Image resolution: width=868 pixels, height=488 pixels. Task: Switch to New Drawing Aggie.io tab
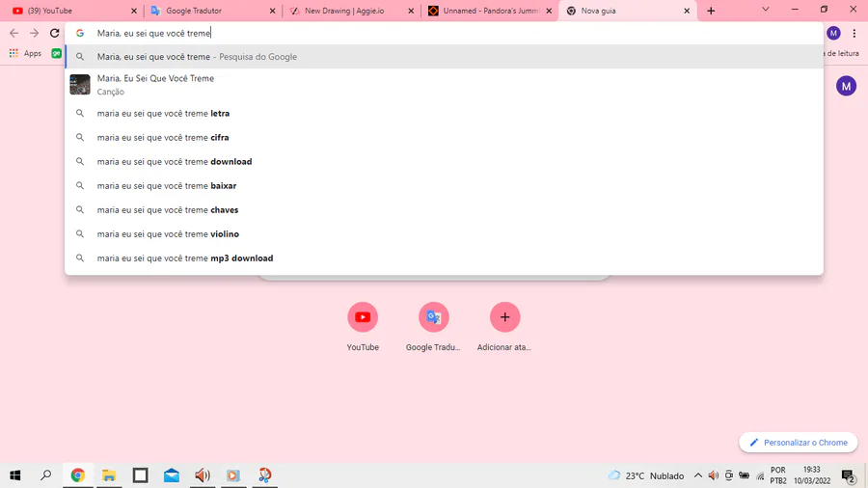pos(349,11)
